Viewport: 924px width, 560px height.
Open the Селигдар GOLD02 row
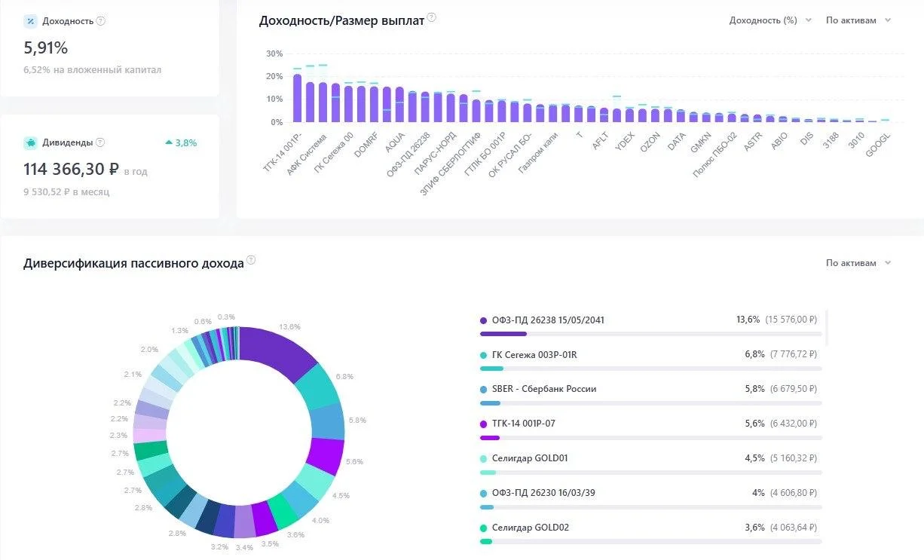[x=650, y=534]
